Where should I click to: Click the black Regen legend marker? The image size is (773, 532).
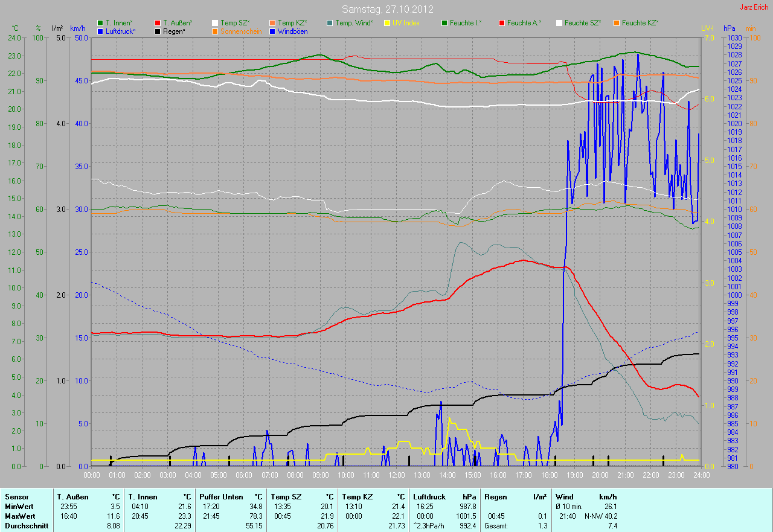pyautogui.click(x=158, y=31)
